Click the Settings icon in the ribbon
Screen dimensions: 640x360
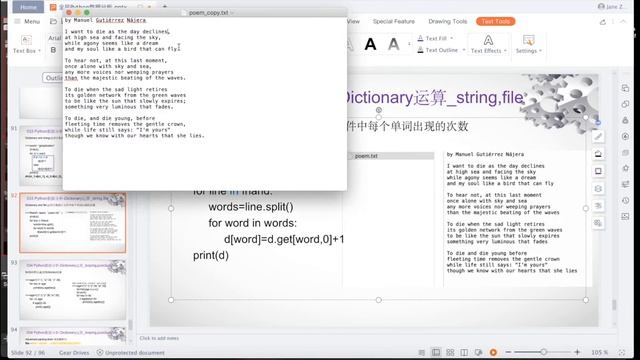tap(529, 40)
